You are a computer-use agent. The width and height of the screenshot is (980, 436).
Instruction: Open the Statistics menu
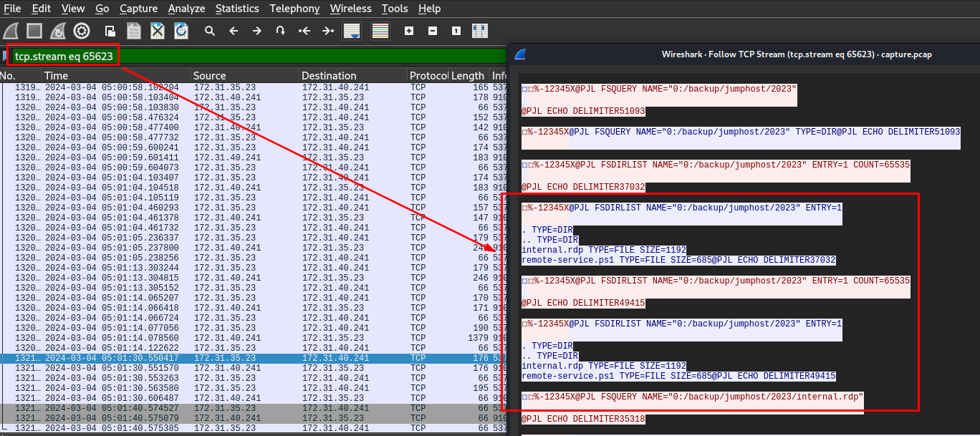[x=237, y=9]
